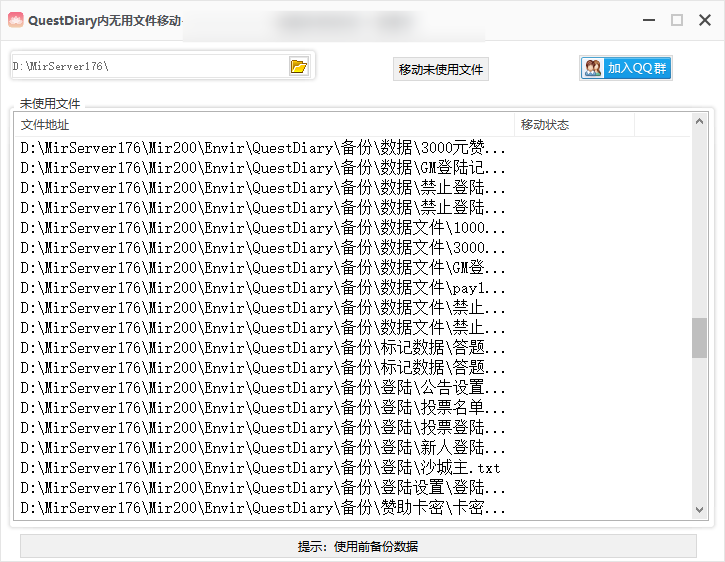The height and width of the screenshot is (562, 725).
Task: Minimize the QuestDiary window
Action: click(x=649, y=20)
